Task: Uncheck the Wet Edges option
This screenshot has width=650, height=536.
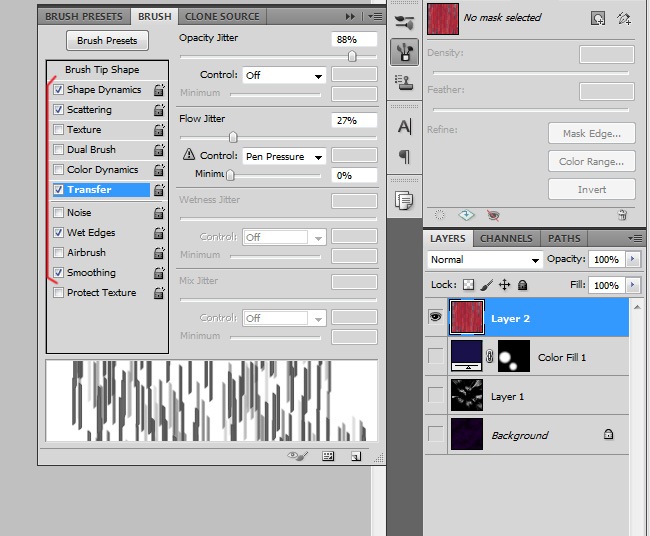Action: [x=58, y=233]
